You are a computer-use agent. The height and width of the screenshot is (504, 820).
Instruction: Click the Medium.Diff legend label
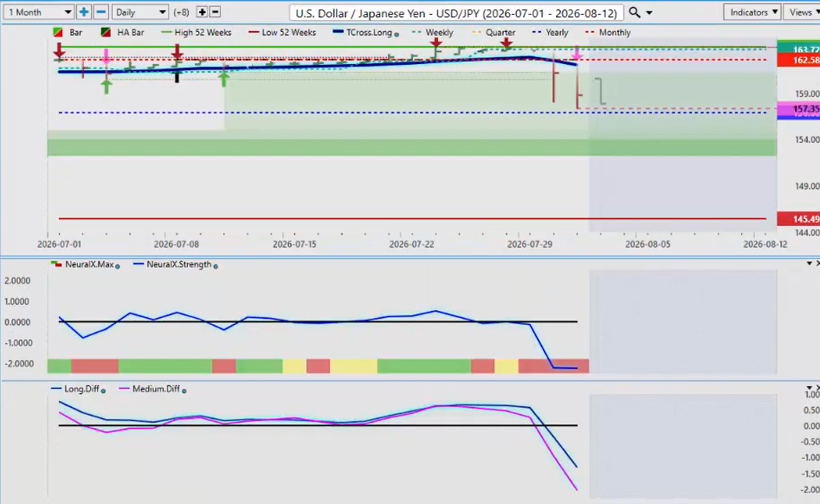(156, 389)
